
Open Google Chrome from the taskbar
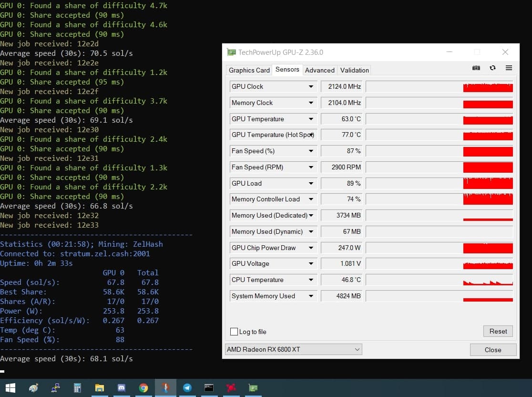[143, 388]
